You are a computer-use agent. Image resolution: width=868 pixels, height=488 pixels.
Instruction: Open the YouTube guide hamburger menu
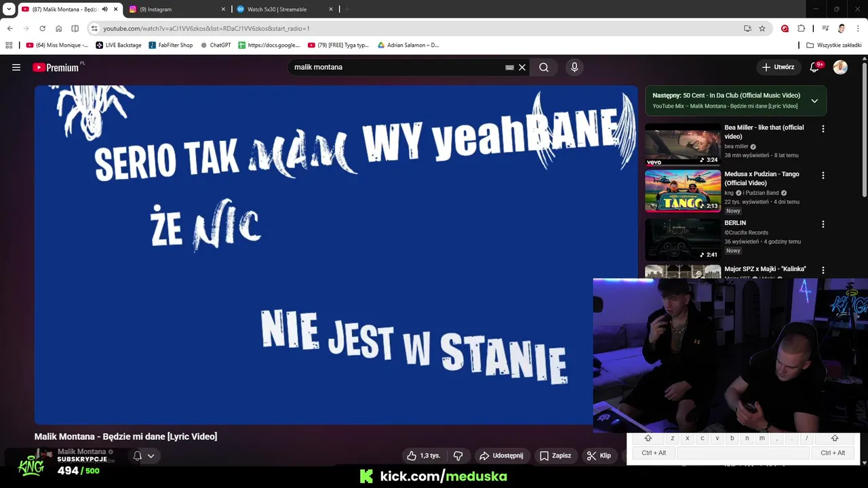(16, 67)
